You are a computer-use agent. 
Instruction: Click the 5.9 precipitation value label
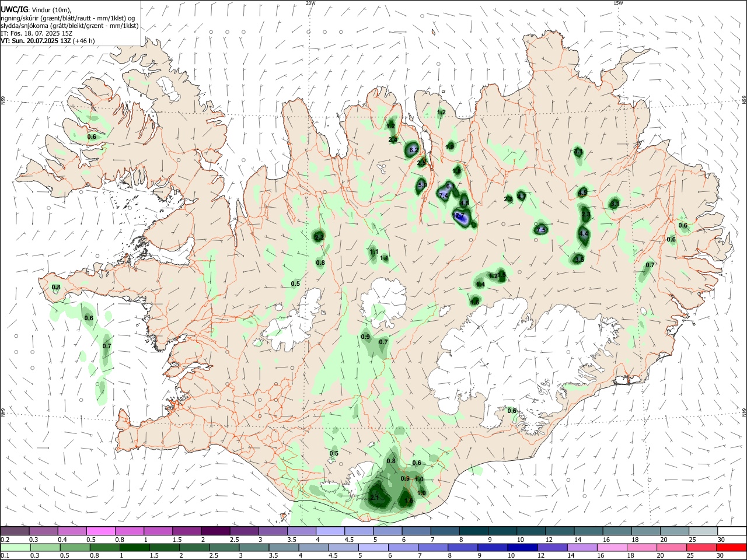pos(423,185)
